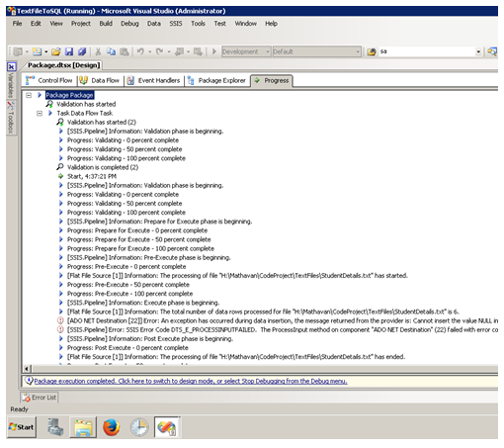Click the Cut scissors icon

(x=98, y=51)
